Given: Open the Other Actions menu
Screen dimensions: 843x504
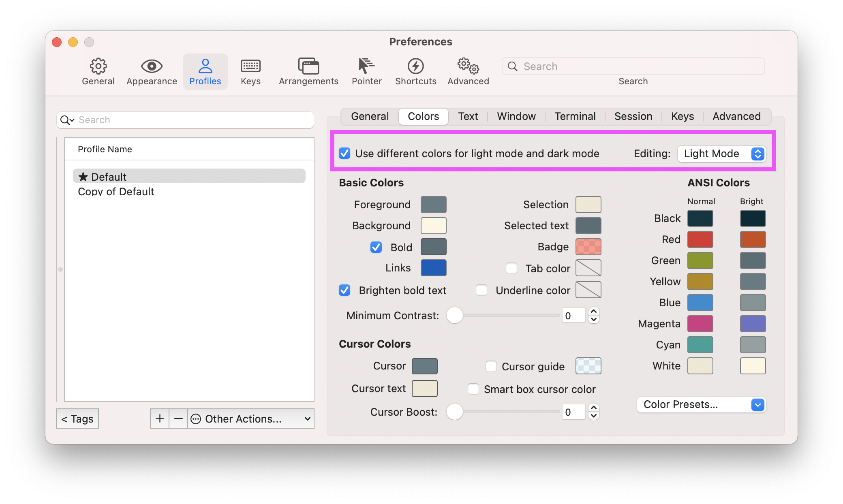Looking at the screenshot, I should click(x=251, y=419).
